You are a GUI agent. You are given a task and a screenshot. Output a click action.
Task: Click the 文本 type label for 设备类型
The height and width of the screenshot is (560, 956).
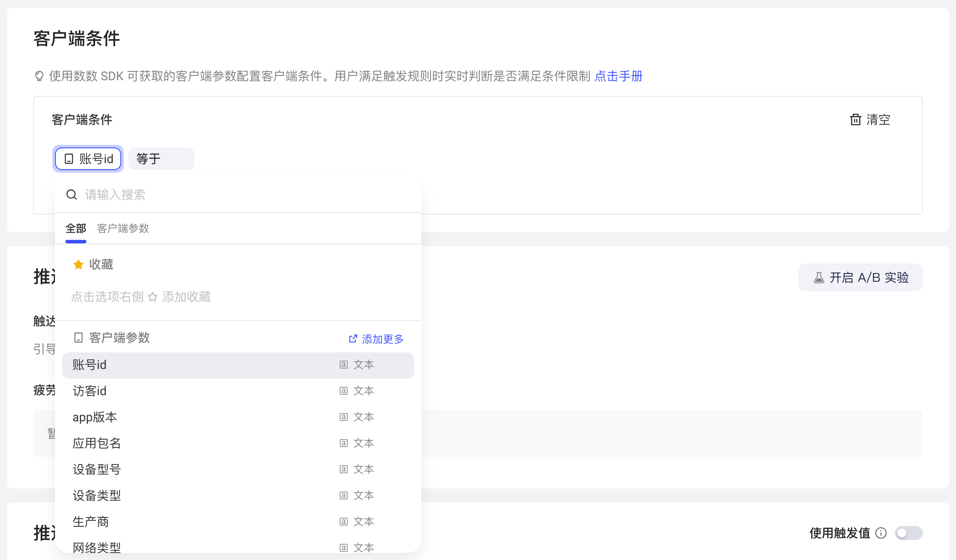click(x=364, y=495)
